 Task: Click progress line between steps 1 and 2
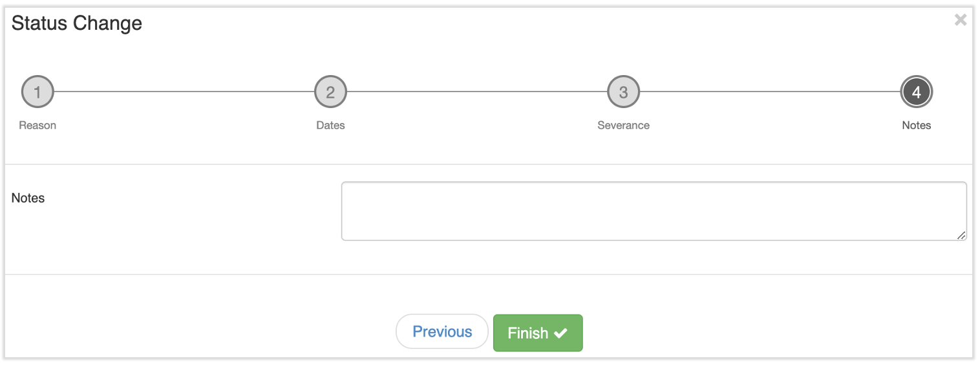point(184,92)
